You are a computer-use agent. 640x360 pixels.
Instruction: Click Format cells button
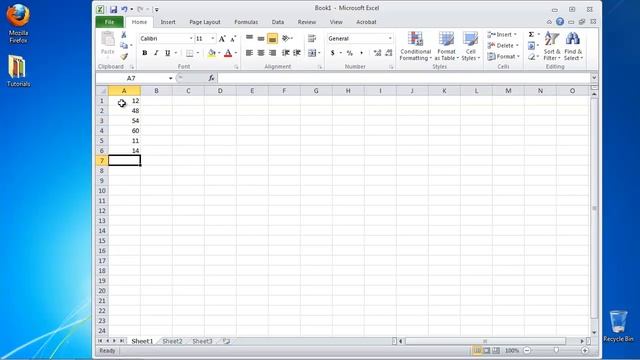click(504, 56)
